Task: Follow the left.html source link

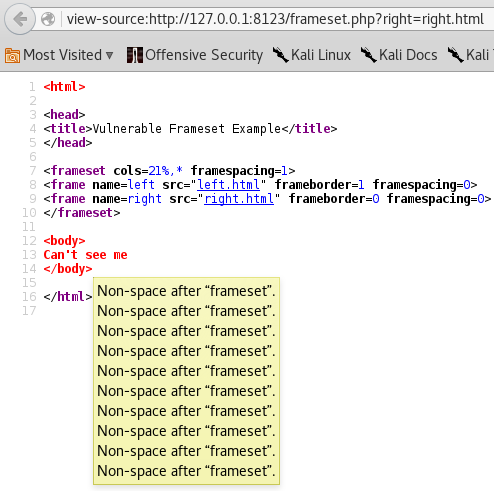Action: tap(228, 185)
